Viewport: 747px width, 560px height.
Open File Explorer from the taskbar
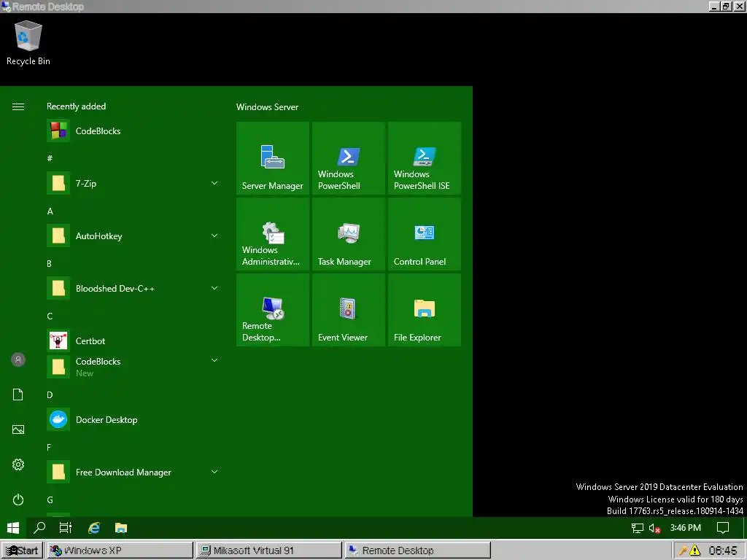click(x=121, y=528)
